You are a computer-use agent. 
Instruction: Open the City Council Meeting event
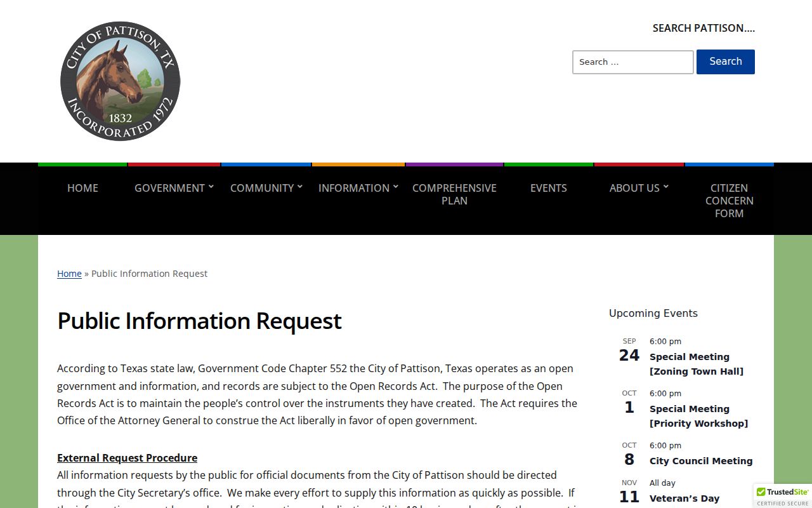(x=701, y=461)
